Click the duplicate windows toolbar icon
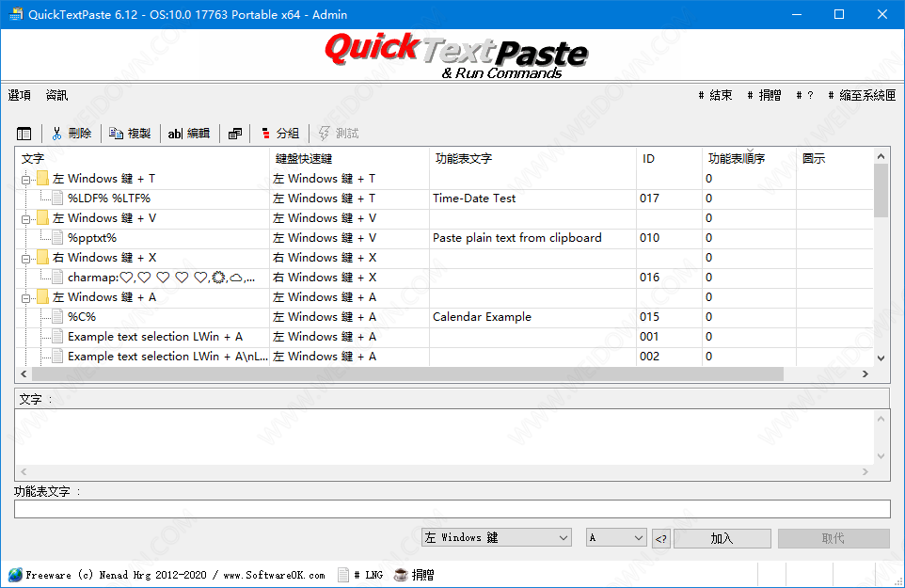The width and height of the screenshot is (905, 588). coord(235,134)
